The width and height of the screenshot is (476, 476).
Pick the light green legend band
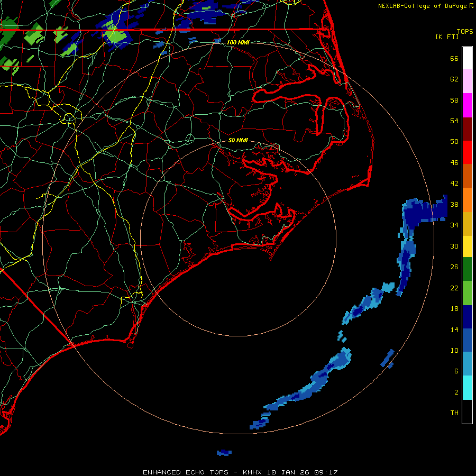(467, 293)
